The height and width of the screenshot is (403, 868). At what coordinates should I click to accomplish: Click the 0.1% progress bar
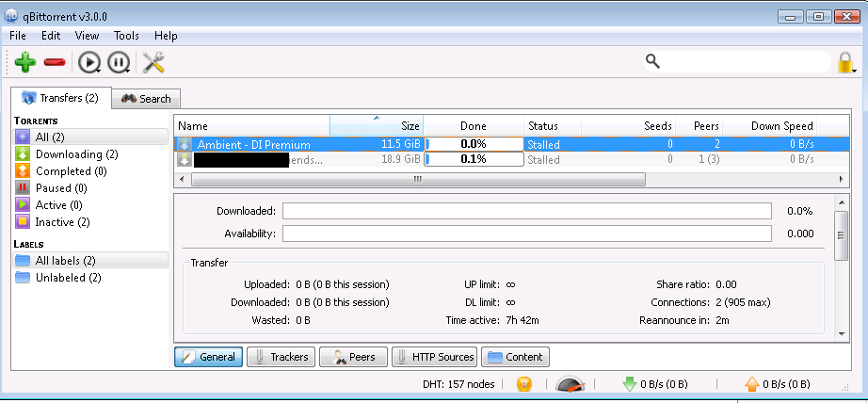tap(474, 159)
